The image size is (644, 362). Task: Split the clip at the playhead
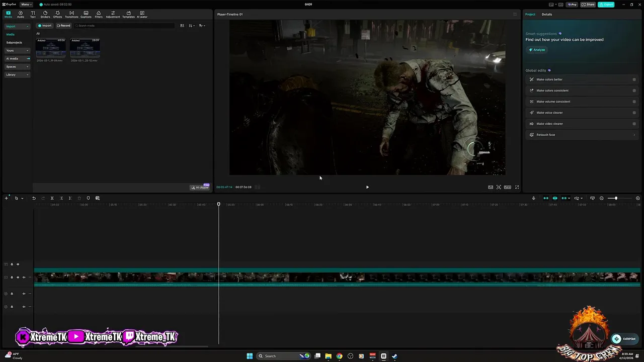point(52,198)
